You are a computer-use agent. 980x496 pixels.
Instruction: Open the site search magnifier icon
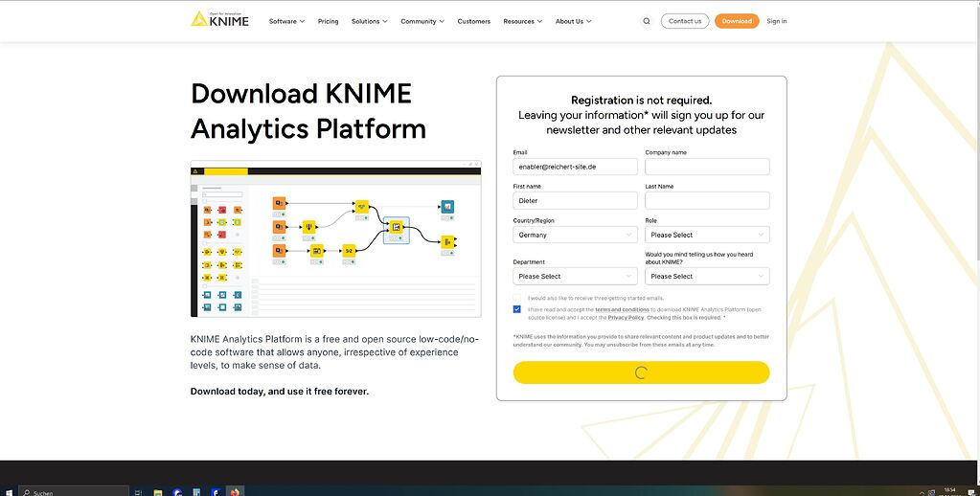[x=647, y=21]
